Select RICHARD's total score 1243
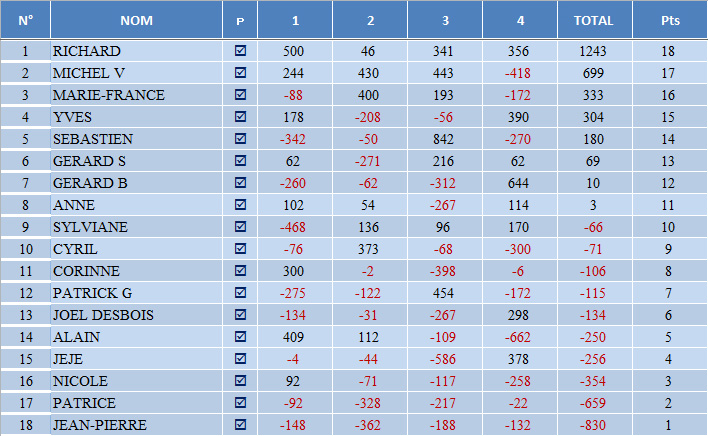This screenshot has height=436, width=708. [593, 51]
